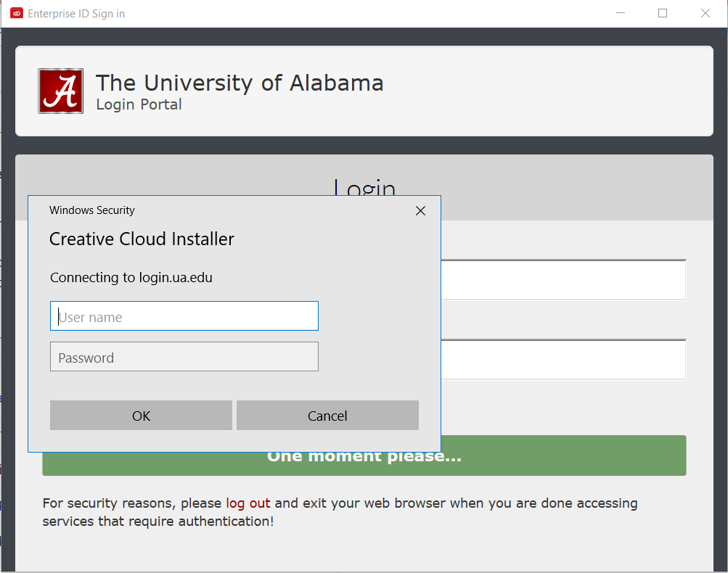Click the upper login field behind the dialog
The image size is (728, 573).
[563, 280]
